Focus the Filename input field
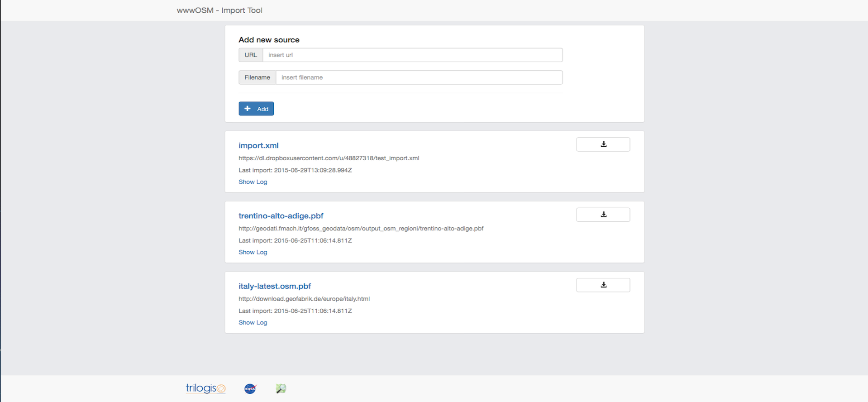 pos(419,77)
